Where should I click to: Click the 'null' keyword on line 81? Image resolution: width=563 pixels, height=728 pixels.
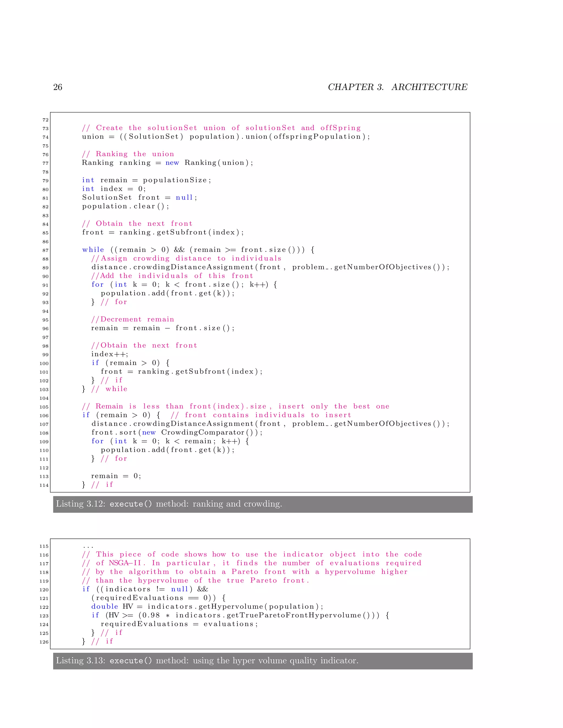click(184, 198)
